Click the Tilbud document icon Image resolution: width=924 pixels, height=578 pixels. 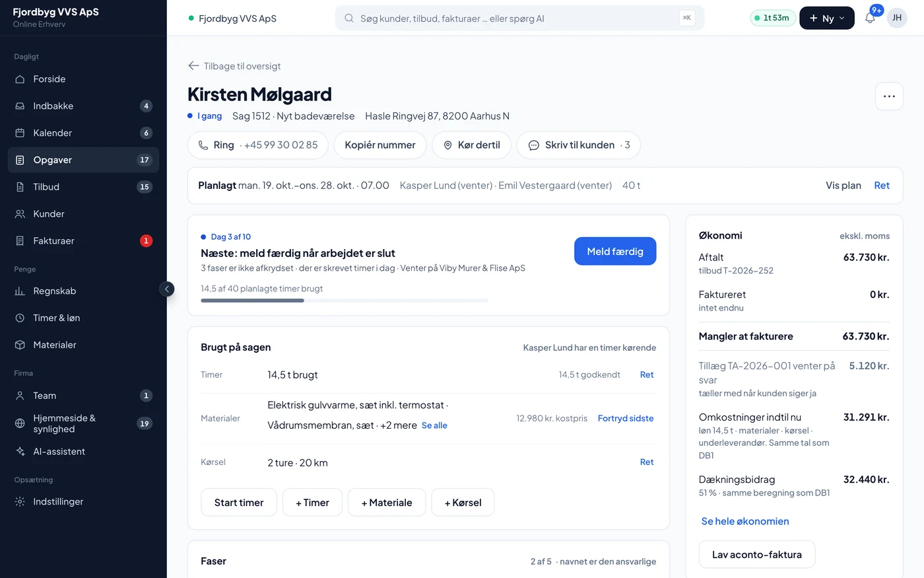pos(20,187)
